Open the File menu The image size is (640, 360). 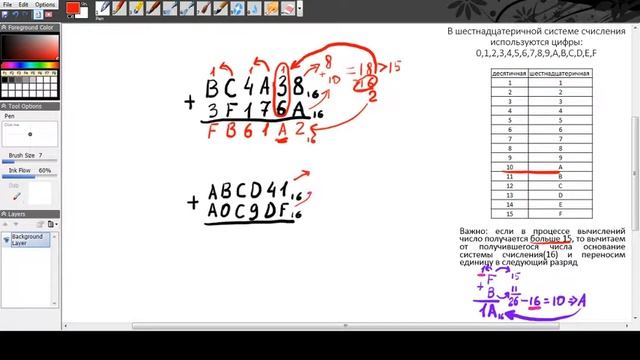7,4
